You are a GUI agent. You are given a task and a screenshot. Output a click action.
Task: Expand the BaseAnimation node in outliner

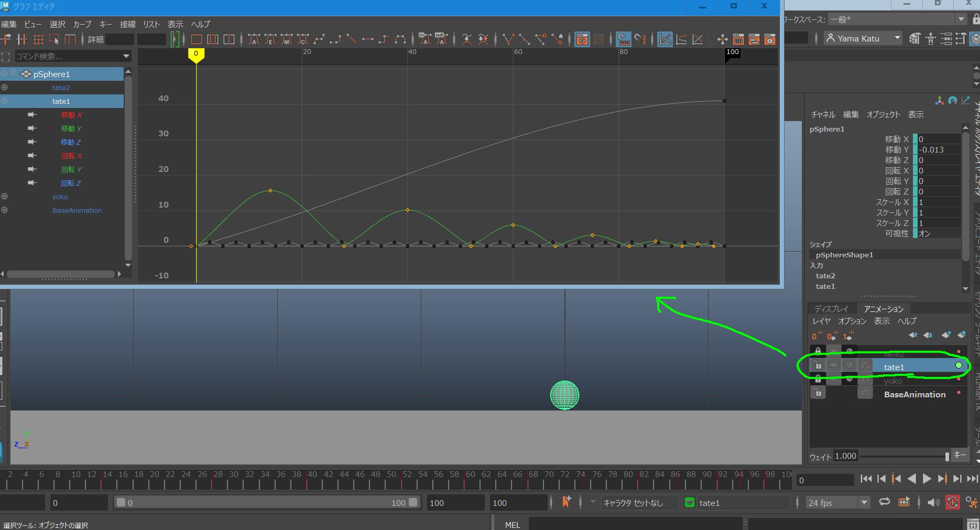4,210
